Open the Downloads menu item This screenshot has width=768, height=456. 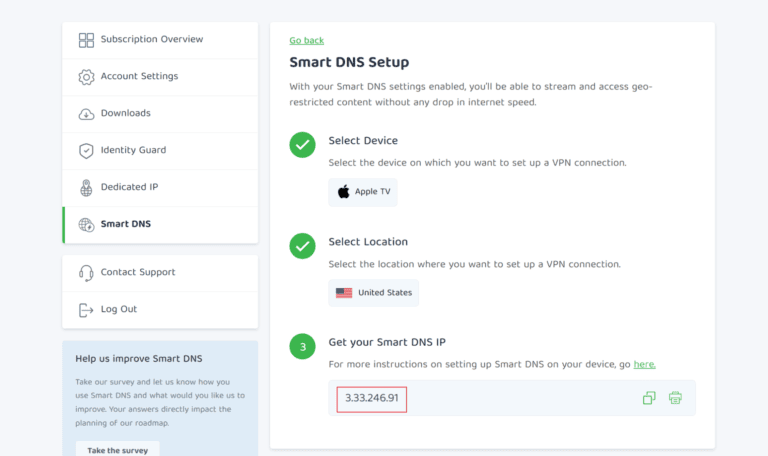[x=125, y=114]
